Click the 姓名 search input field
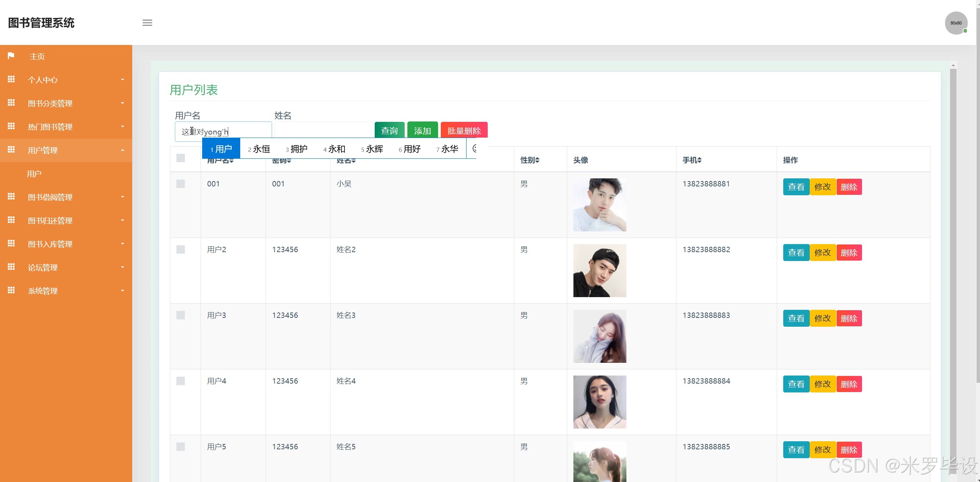980x482 pixels. (x=323, y=130)
